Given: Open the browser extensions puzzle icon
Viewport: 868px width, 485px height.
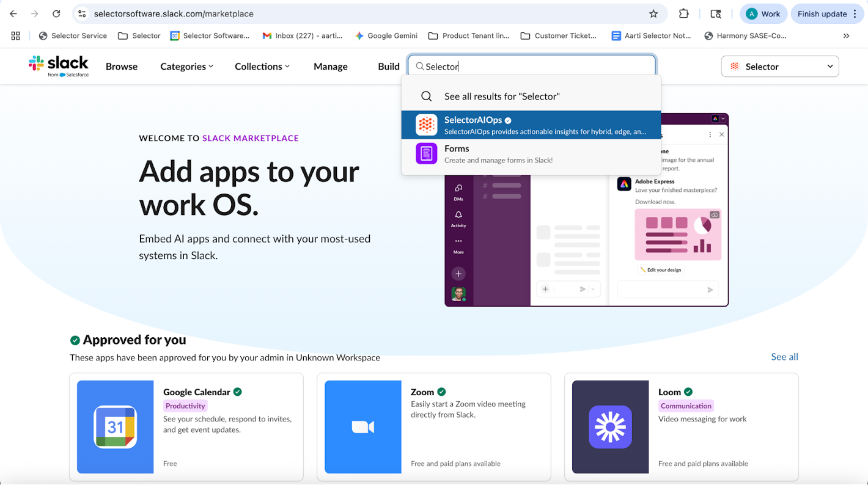Looking at the screenshot, I should pyautogui.click(x=684, y=13).
